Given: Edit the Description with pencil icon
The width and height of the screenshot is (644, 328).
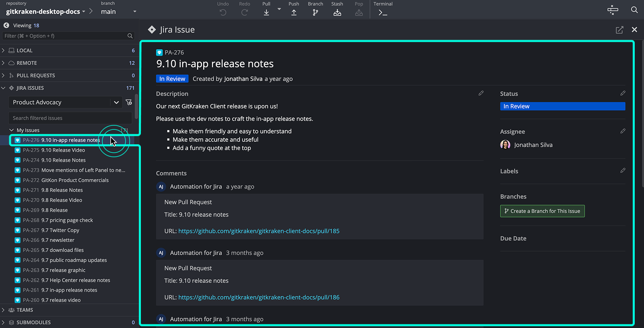Looking at the screenshot, I should (x=481, y=93).
